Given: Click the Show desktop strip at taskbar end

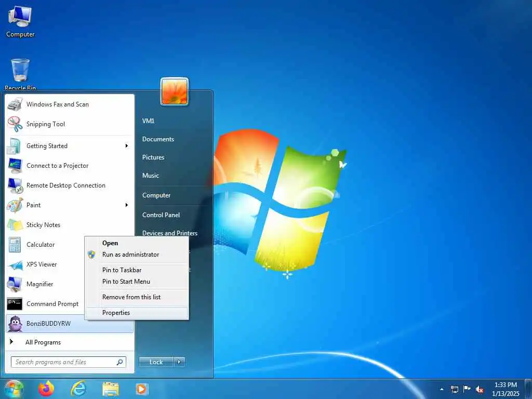Looking at the screenshot, I should point(528,389).
